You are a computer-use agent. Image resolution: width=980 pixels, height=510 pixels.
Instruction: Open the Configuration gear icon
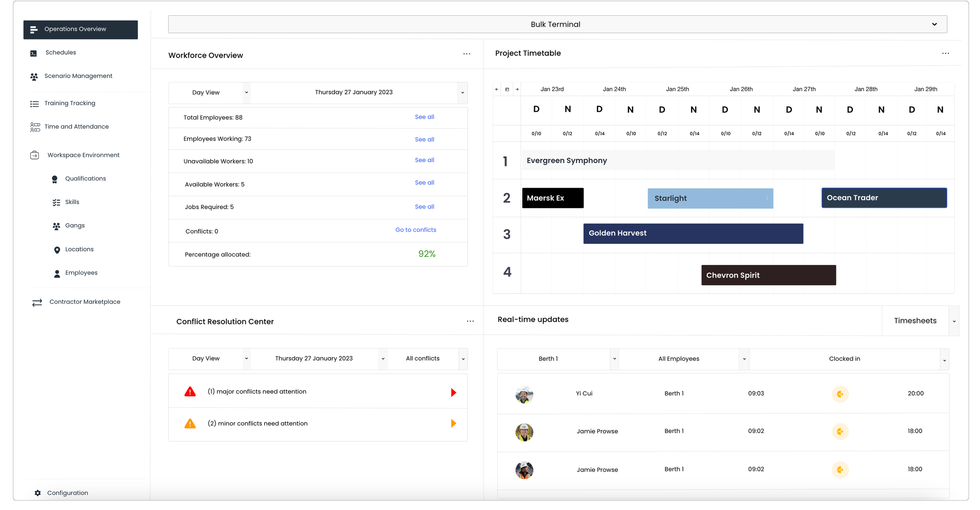38,493
